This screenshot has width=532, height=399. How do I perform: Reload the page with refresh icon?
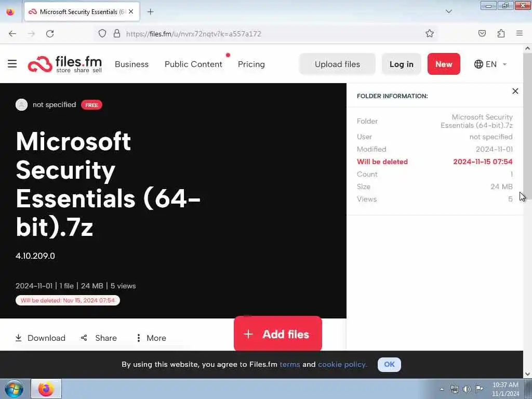coord(50,34)
